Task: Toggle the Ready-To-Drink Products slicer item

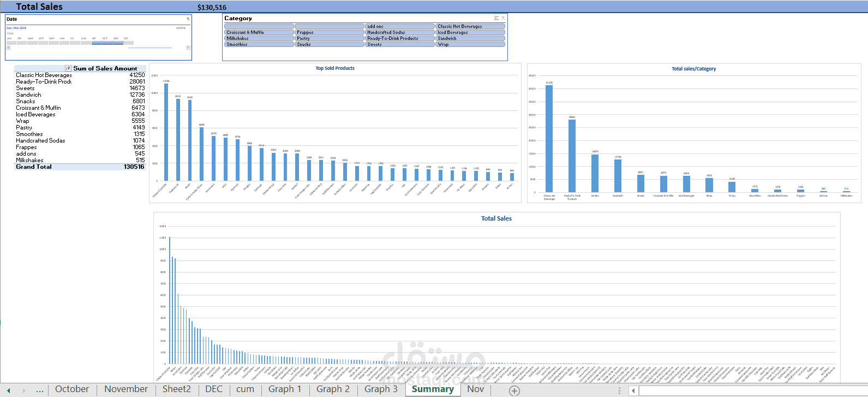Action: coord(400,38)
